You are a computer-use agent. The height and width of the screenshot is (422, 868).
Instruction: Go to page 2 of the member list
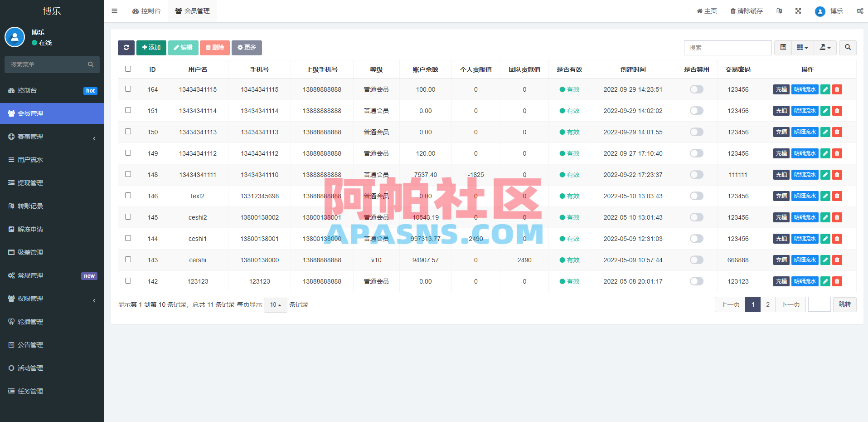click(767, 304)
